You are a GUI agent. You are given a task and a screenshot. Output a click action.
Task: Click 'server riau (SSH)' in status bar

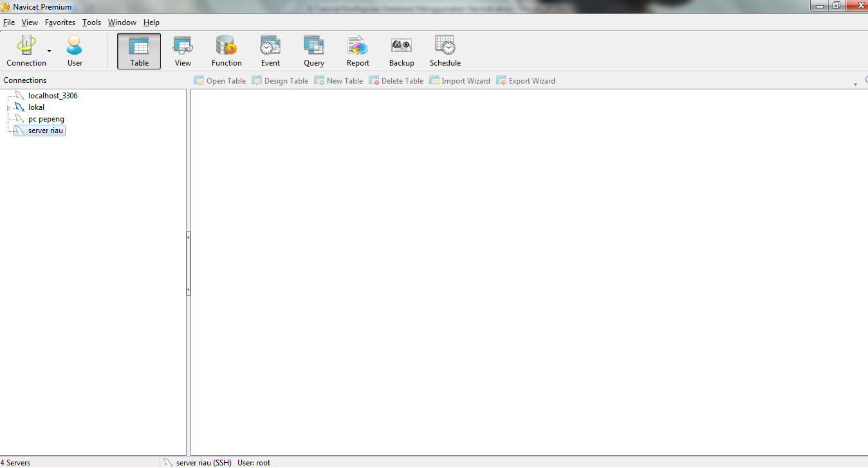203,463
